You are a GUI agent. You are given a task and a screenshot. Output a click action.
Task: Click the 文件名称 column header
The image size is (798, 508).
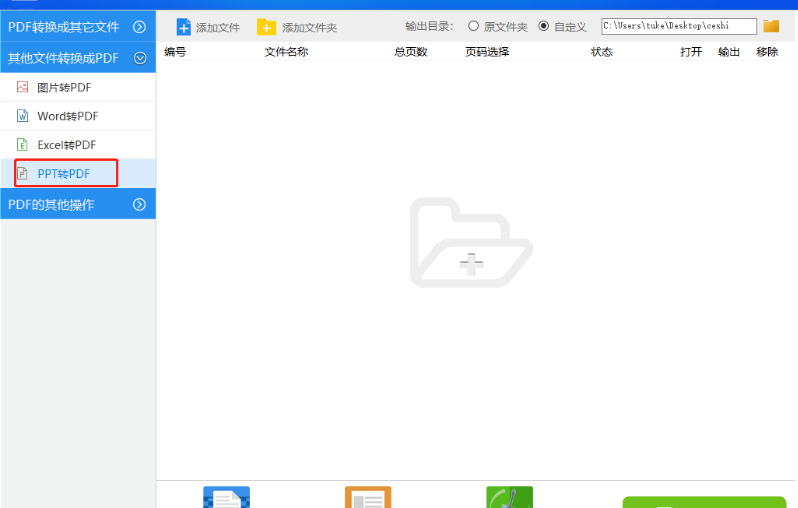point(287,52)
